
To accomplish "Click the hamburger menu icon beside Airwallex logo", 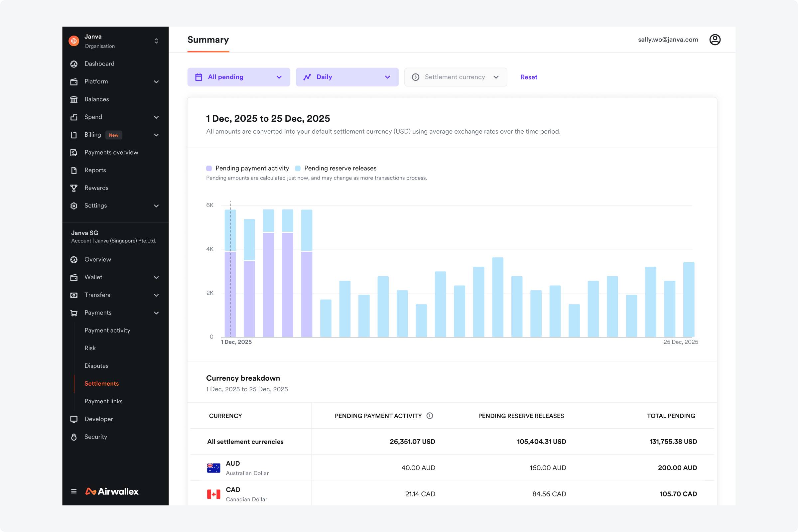I will click(x=73, y=491).
